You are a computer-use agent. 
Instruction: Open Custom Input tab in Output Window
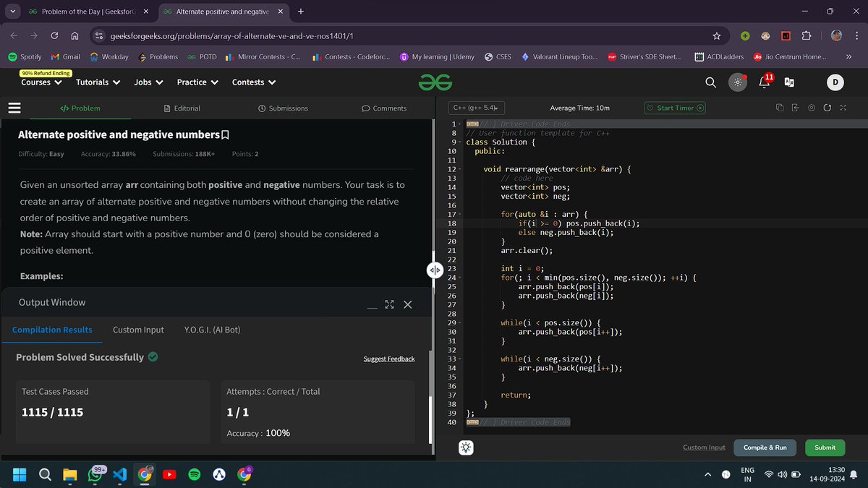click(138, 330)
